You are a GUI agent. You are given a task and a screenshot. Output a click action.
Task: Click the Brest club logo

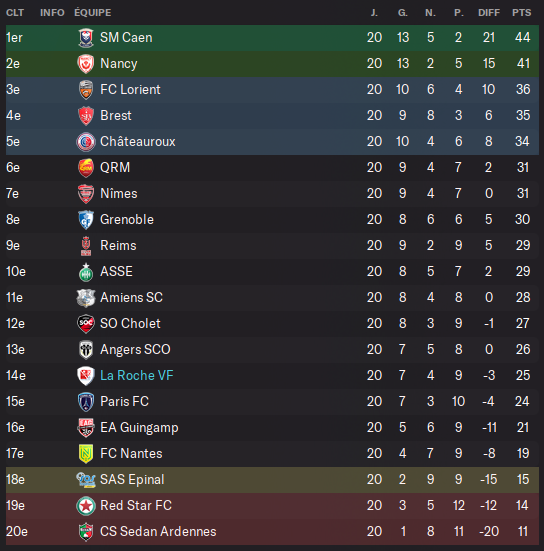(x=86, y=116)
